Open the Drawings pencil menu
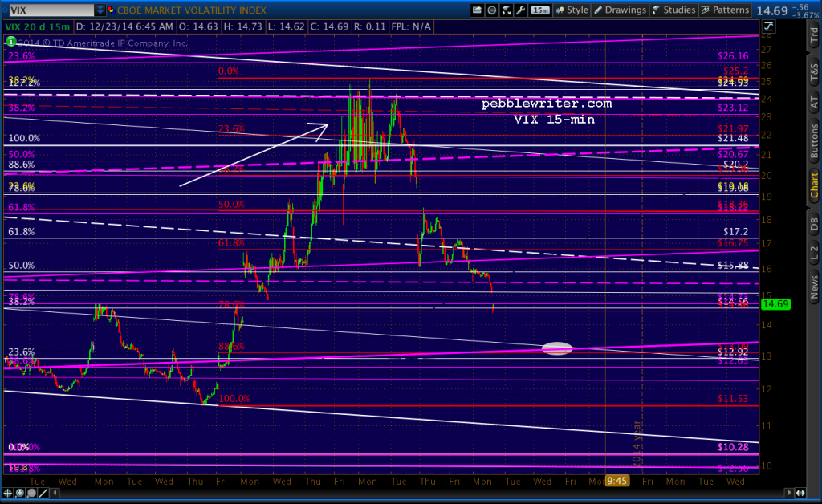This screenshot has width=822, height=504. point(600,10)
